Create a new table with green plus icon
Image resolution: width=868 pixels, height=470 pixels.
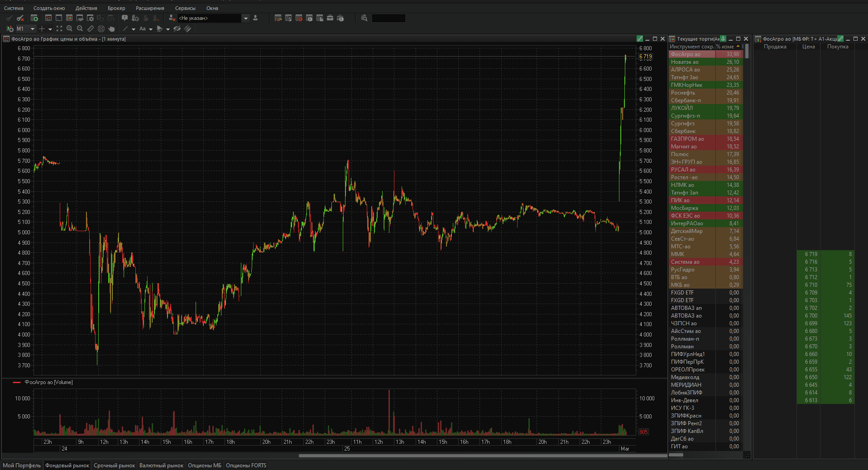coord(34,18)
